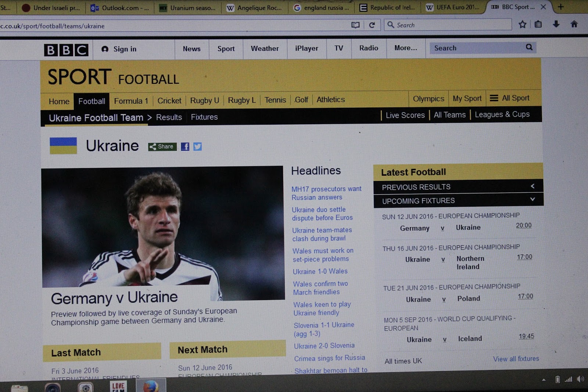This screenshot has width=588, height=392.
Task: Collapse the Upcoming Fixtures section
Action: [x=533, y=199]
